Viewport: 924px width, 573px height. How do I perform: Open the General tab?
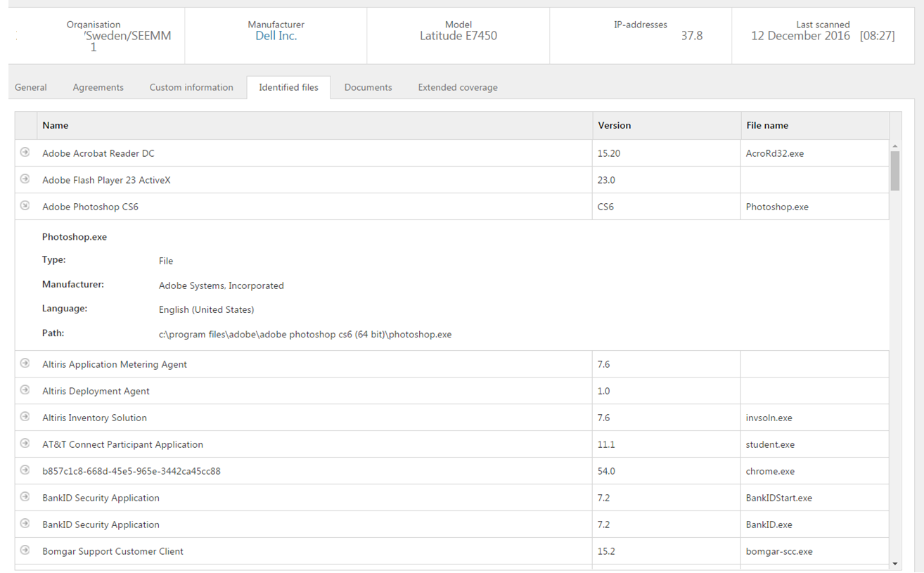[x=31, y=87]
